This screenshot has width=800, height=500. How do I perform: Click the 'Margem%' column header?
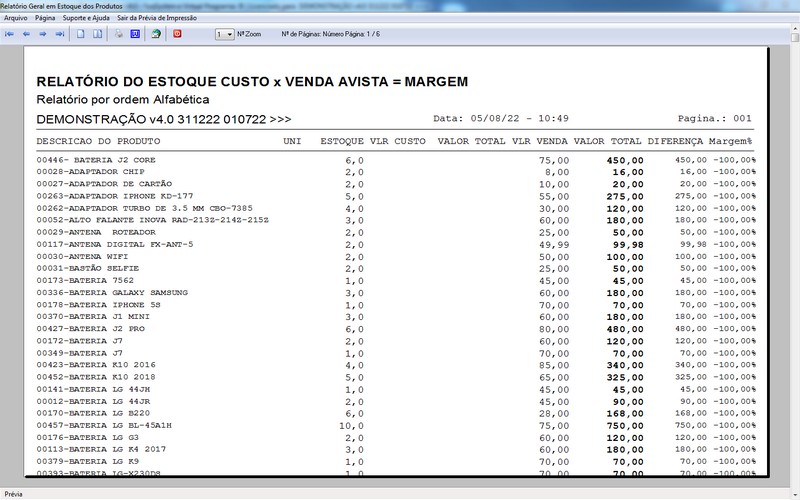coord(731,141)
